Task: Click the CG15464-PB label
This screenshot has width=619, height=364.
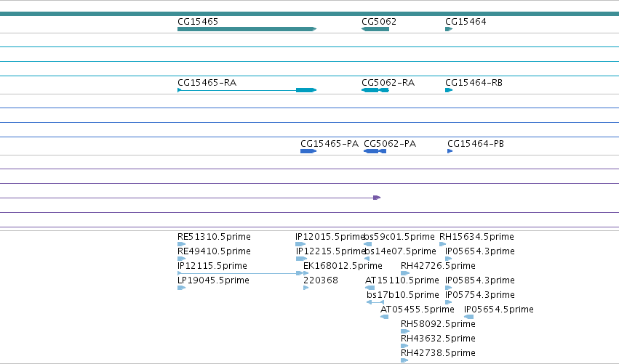Action: click(476, 144)
